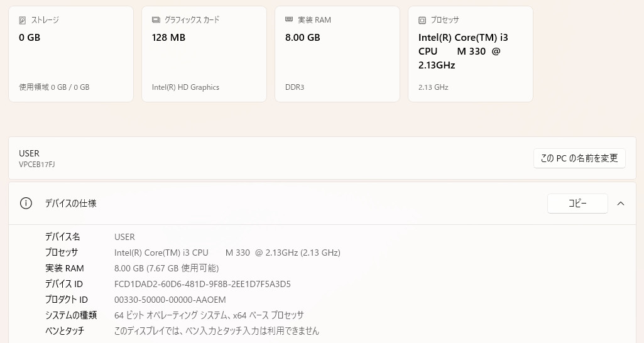This screenshot has height=343, width=644.
Task: Click the info icon beside デバイスの仕様
Action: point(26,204)
